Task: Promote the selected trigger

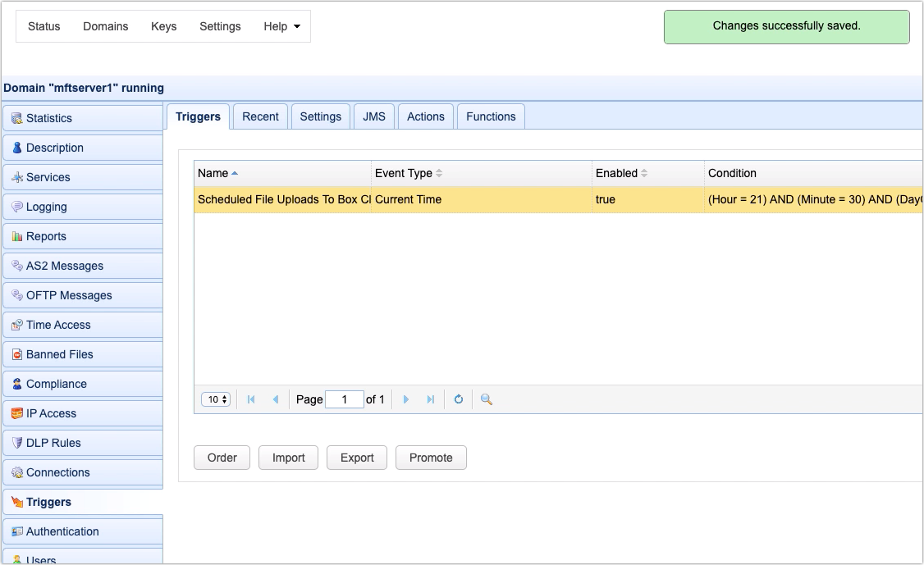Action: coord(431,458)
